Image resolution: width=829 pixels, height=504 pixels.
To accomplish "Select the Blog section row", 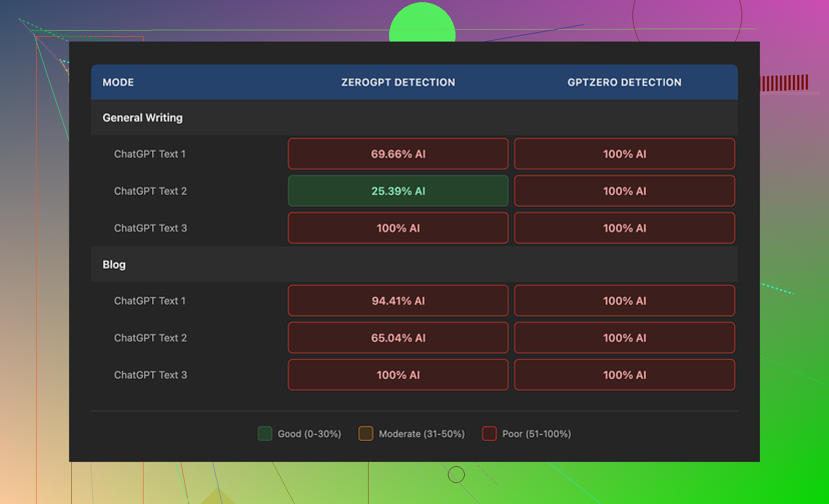I will pyautogui.click(x=114, y=264).
